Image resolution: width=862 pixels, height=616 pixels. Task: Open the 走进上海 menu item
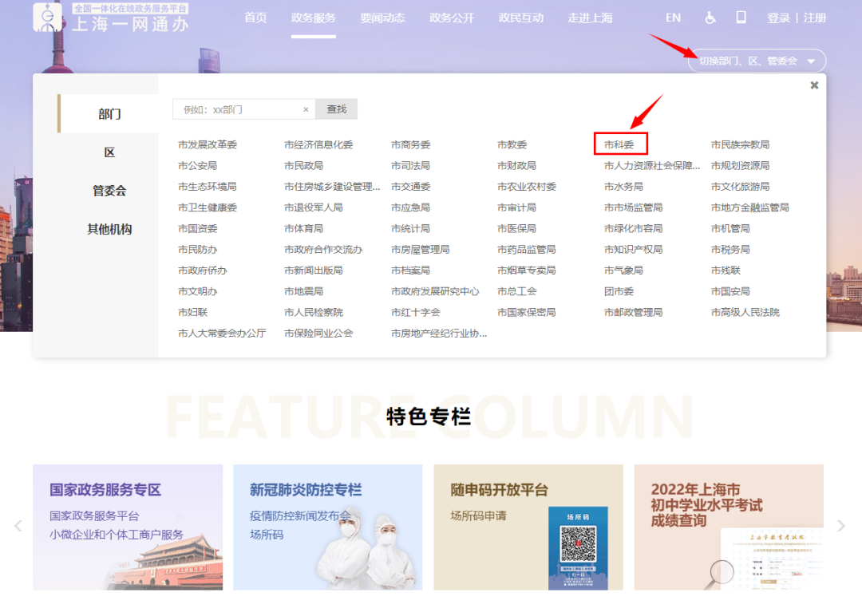pos(590,18)
